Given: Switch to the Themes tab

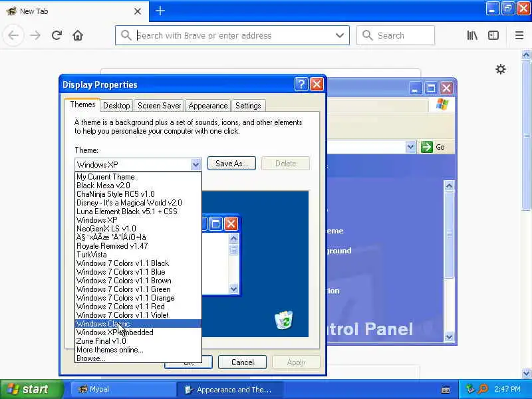Looking at the screenshot, I should [82, 104].
